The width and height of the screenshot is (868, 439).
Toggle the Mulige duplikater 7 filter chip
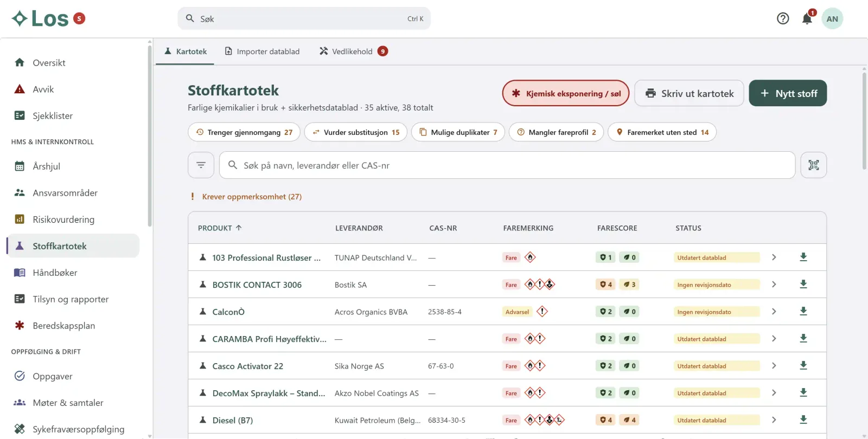click(458, 132)
